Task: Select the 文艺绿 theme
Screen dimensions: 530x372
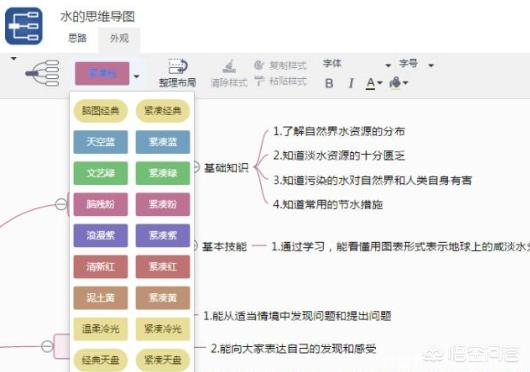Action: pyautogui.click(x=101, y=173)
